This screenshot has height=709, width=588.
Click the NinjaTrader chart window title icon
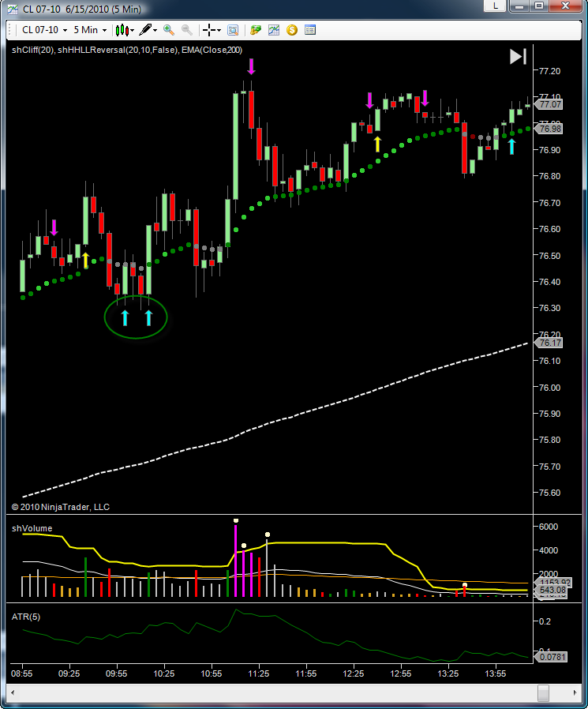[x=13, y=9]
